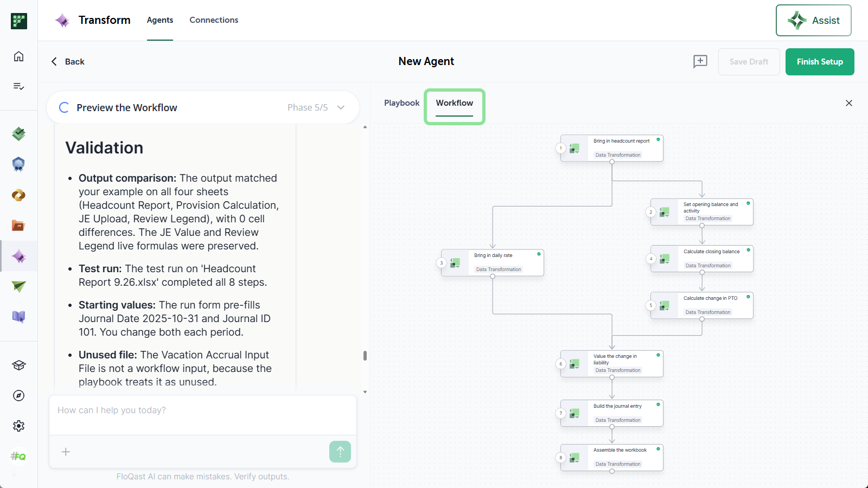Viewport: 868px width, 488px height.
Task: Open the orange circular module icon
Action: 19,195
